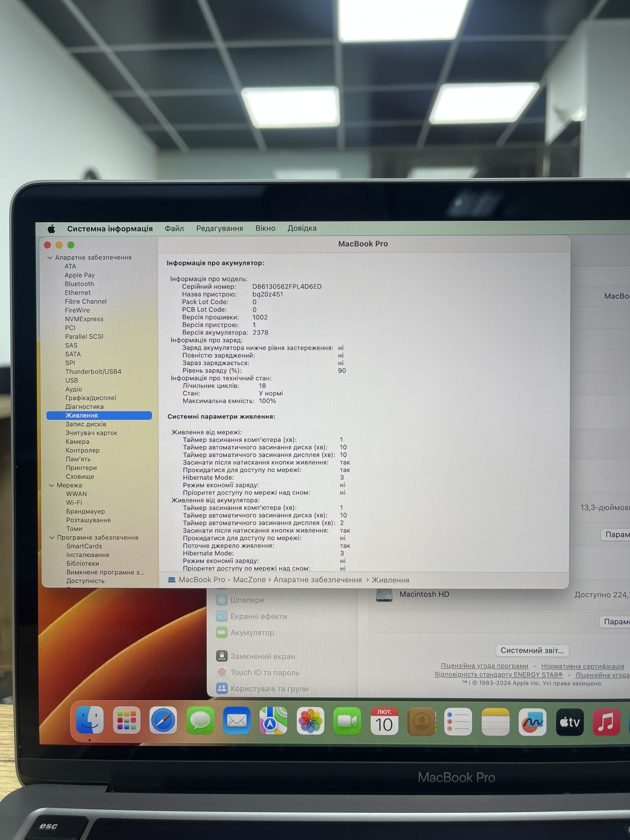Select Графіка/дисплеї in sidebar

(x=91, y=398)
